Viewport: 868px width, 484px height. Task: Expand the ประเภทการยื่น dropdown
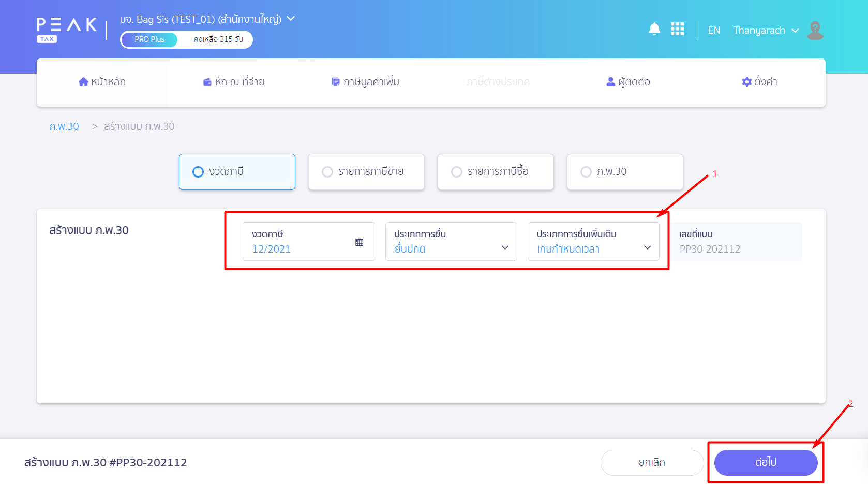tap(451, 242)
